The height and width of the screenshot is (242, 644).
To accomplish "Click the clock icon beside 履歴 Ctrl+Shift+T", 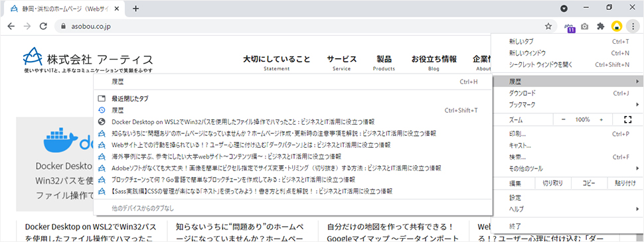I will pyautogui.click(x=102, y=110).
